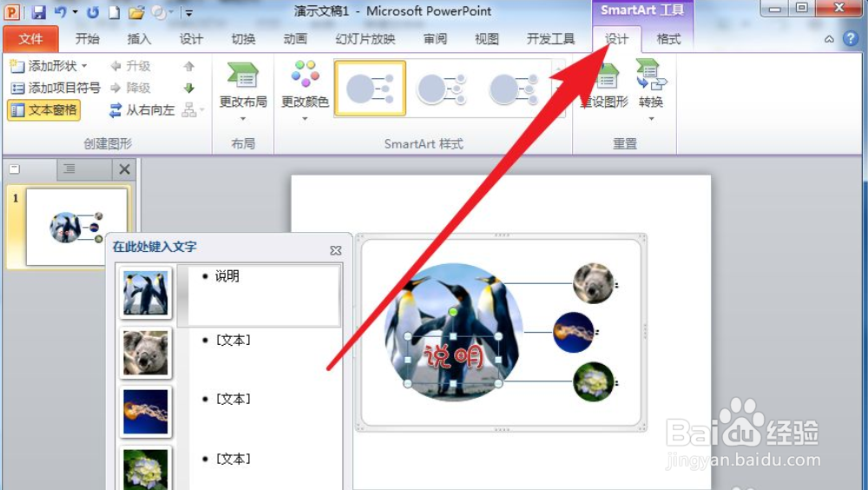Click the Help question mark icon
The image size is (868, 490).
coord(851,39)
